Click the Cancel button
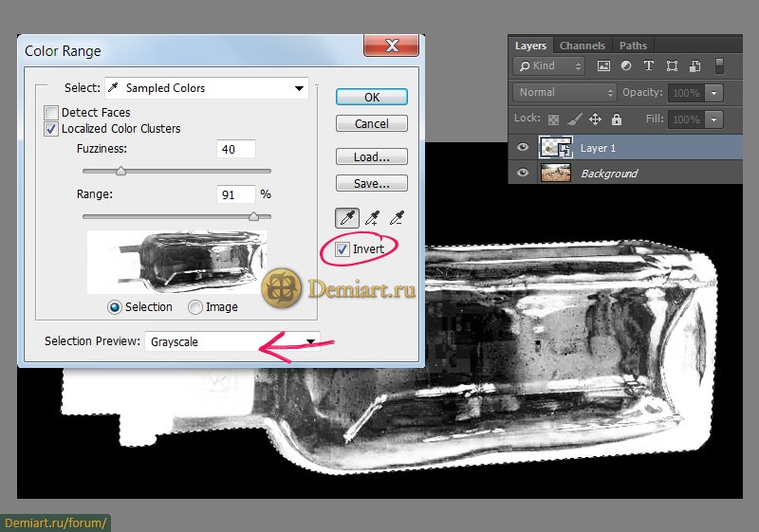 point(372,124)
